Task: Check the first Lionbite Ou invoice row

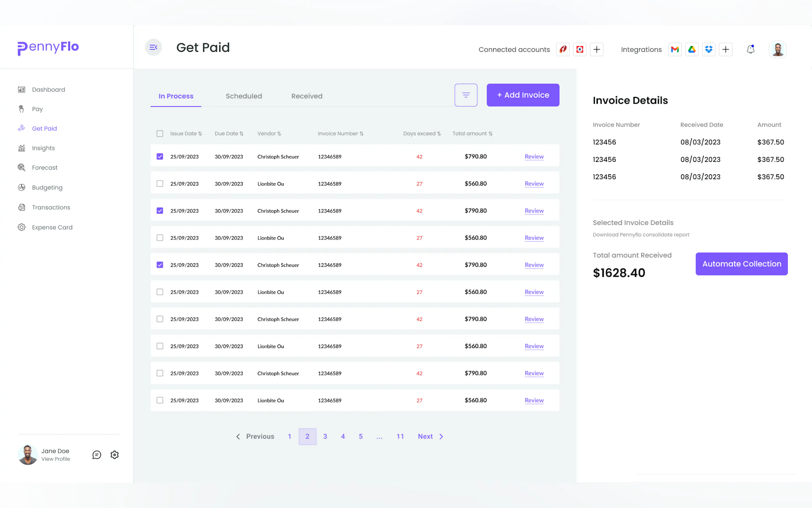Action: (160, 184)
